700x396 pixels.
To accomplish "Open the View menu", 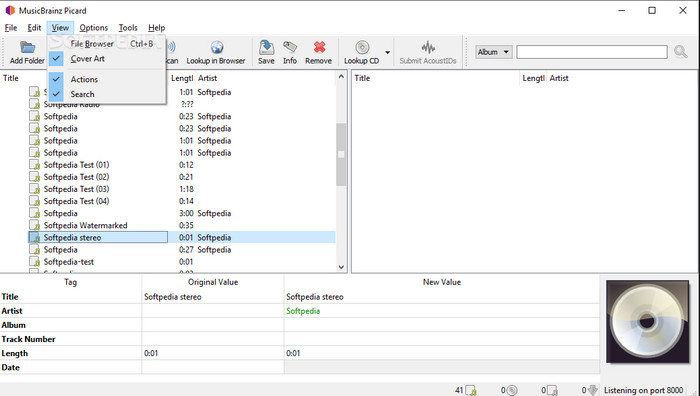I will coord(60,28).
